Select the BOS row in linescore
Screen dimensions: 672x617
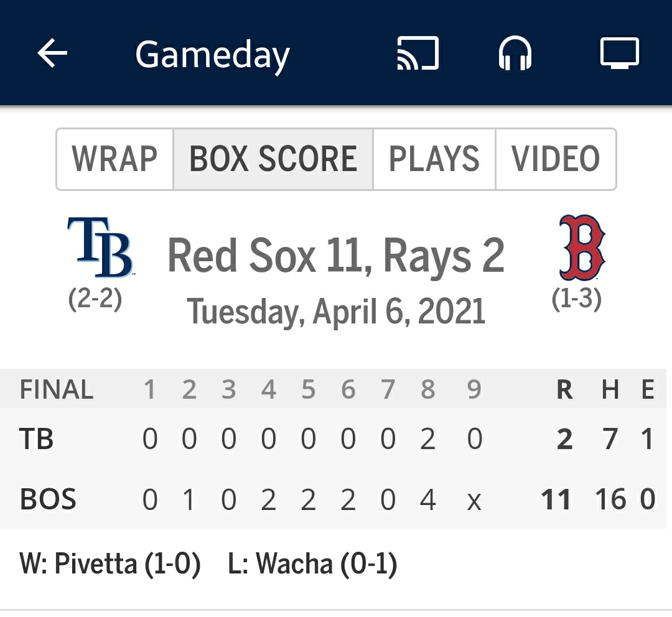click(x=333, y=499)
